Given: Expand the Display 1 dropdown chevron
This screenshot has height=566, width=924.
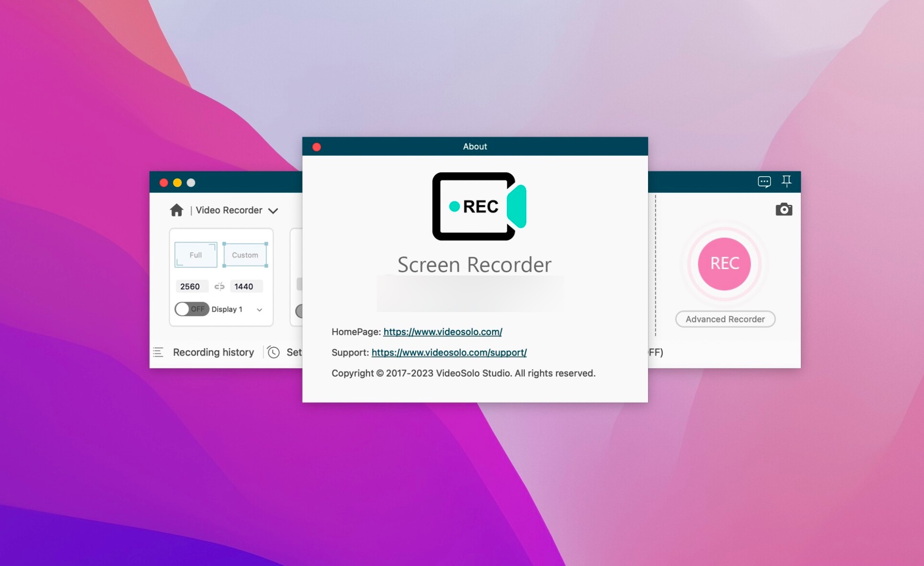Looking at the screenshot, I should click(x=259, y=310).
